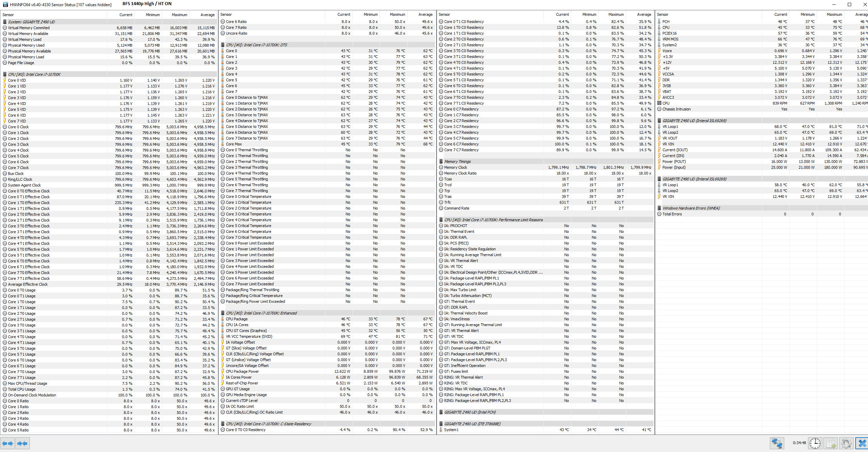Select VCCSA voltage row
Image resolution: width=868 pixels, height=452 pixels.
pos(762,74)
